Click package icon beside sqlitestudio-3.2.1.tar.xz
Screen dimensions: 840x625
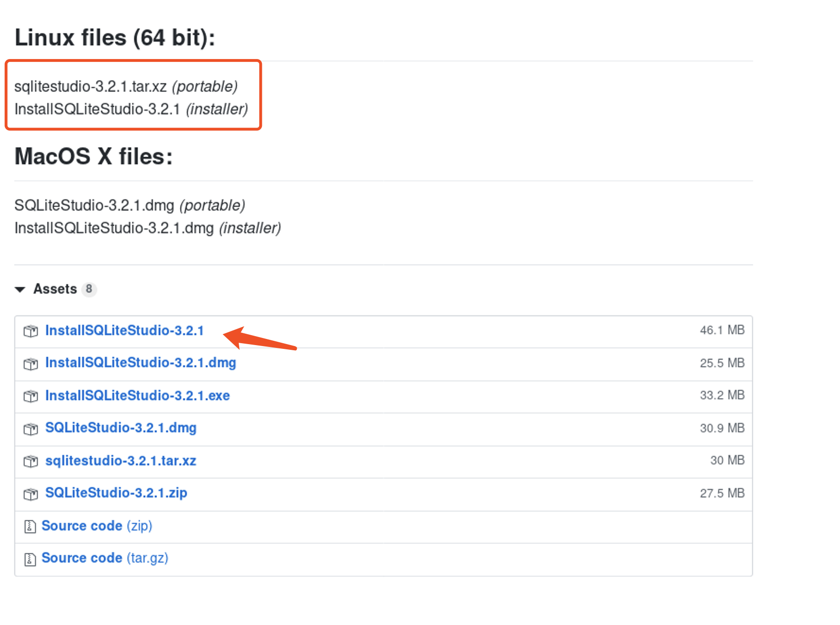[x=31, y=461]
